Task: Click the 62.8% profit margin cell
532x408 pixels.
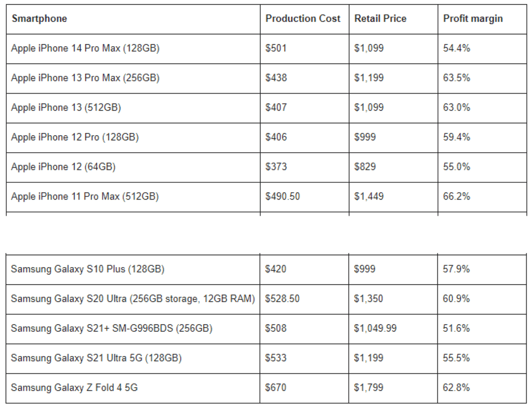Action: (x=457, y=388)
